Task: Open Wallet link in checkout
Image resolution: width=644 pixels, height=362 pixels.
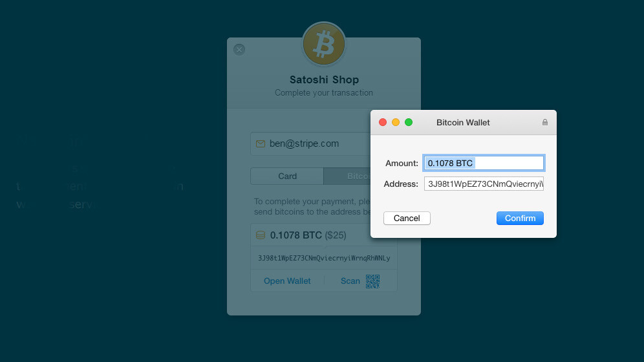Action: coord(287,281)
